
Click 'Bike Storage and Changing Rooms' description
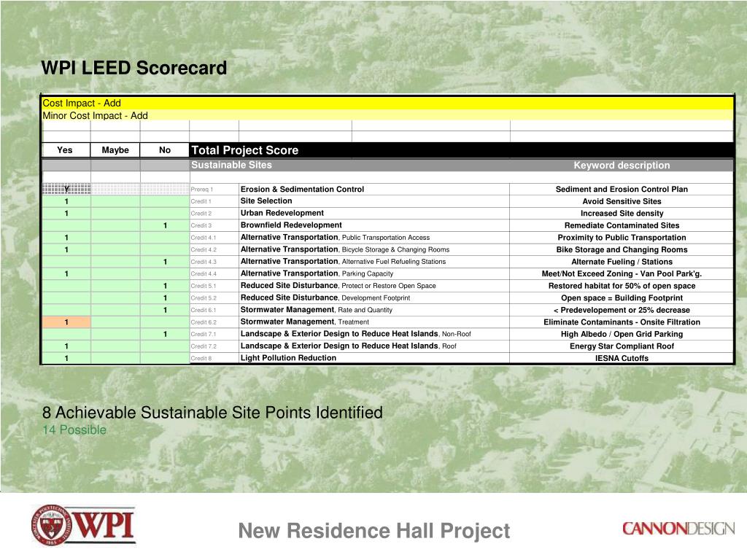pos(622,249)
